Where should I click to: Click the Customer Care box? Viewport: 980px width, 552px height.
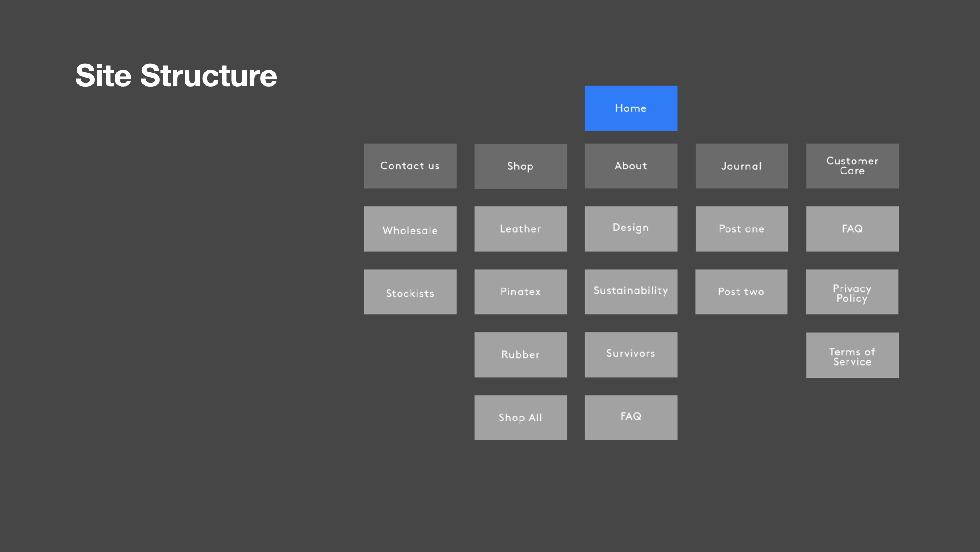852,166
